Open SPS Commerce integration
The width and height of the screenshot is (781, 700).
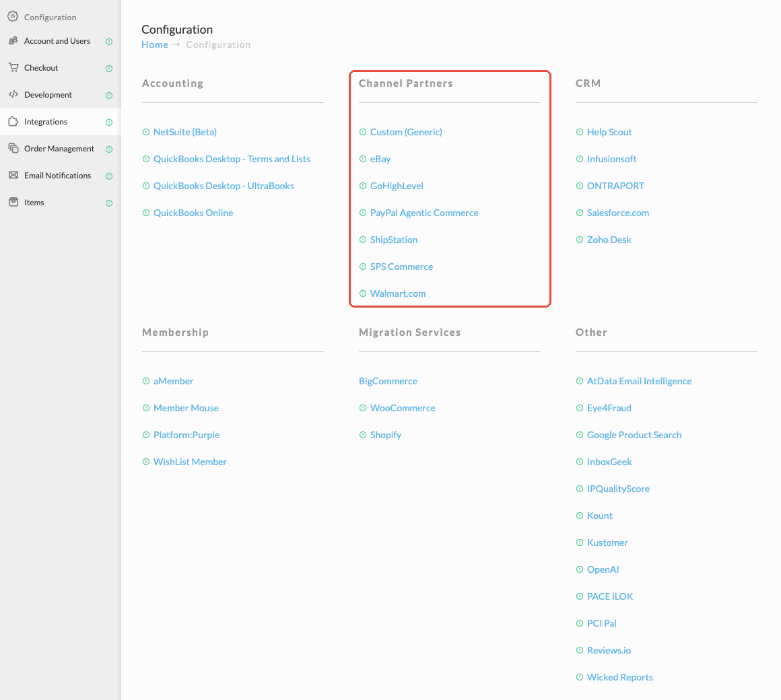point(401,267)
